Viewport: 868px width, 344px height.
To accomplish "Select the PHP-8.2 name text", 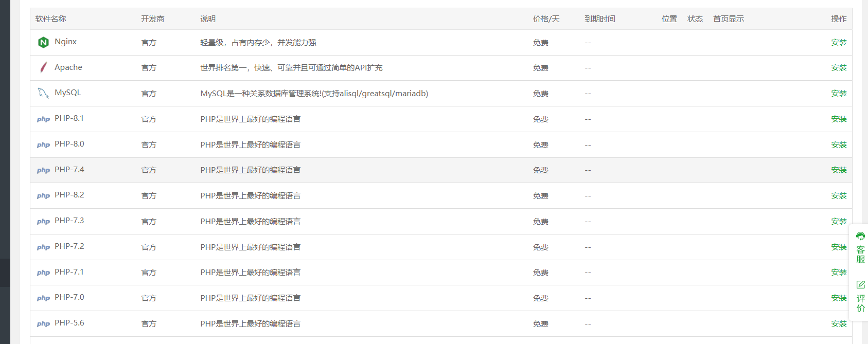I will (69, 195).
